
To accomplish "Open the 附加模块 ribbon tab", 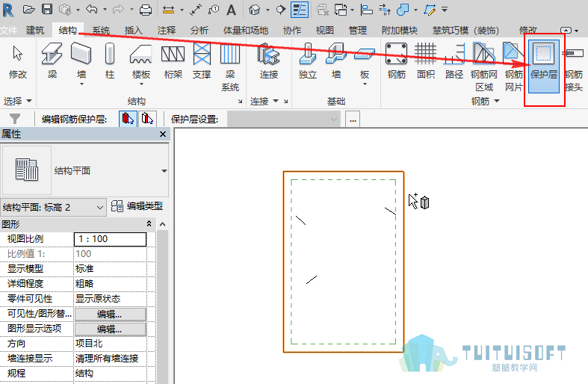I will (400, 30).
